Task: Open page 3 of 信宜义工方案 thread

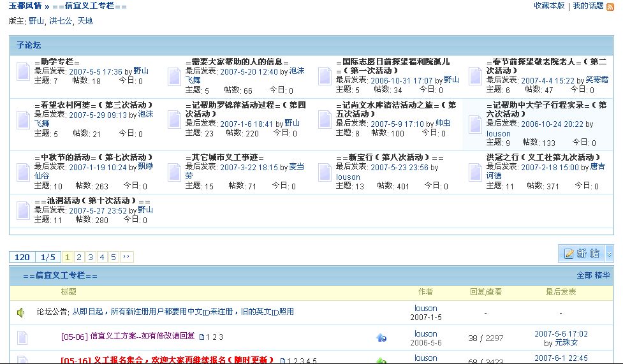Action: coord(221,337)
